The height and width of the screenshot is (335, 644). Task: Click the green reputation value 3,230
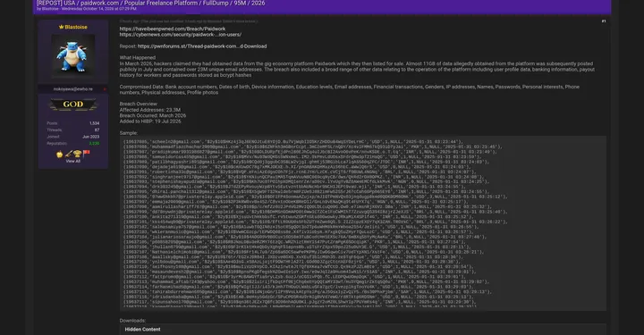95,144
